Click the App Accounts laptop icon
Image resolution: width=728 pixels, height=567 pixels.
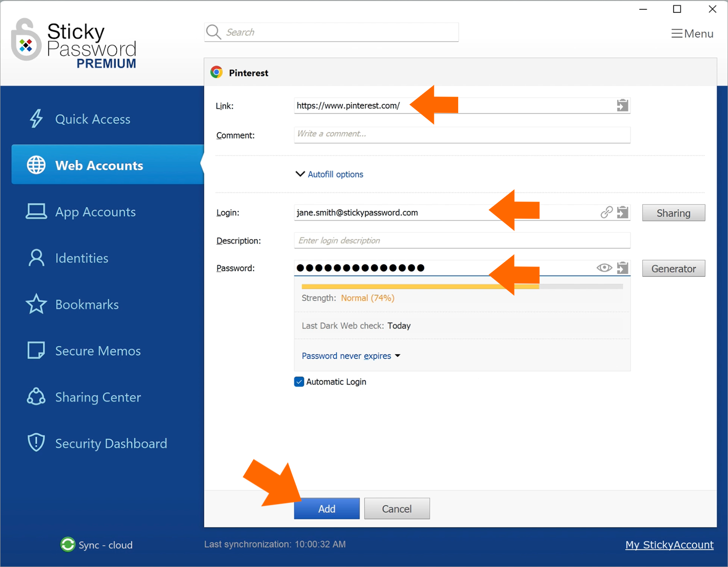(x=36, y=212)
